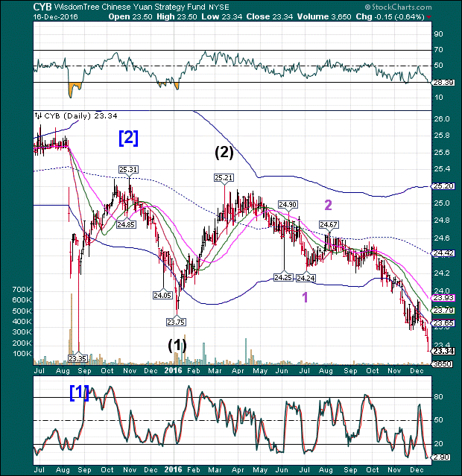Click the 25.31 price peak annotation
The height and width of the screenshot is (476, 462).
coord(128,170)
